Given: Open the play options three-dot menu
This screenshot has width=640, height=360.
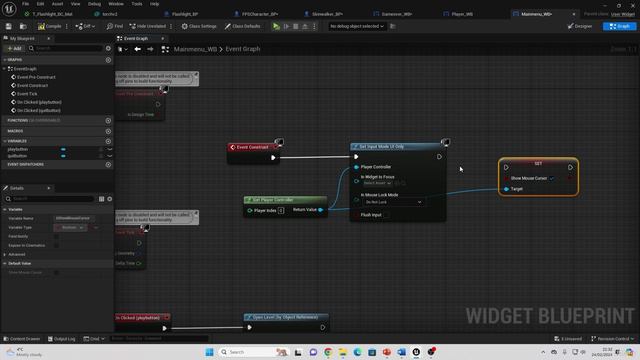Looking at the screenshot, I should [x=314, y=26].
